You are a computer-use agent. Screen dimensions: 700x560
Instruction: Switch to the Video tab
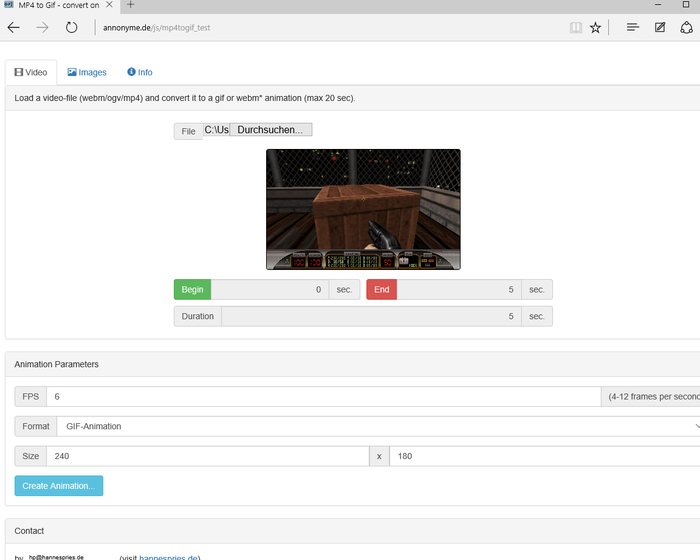31,72
